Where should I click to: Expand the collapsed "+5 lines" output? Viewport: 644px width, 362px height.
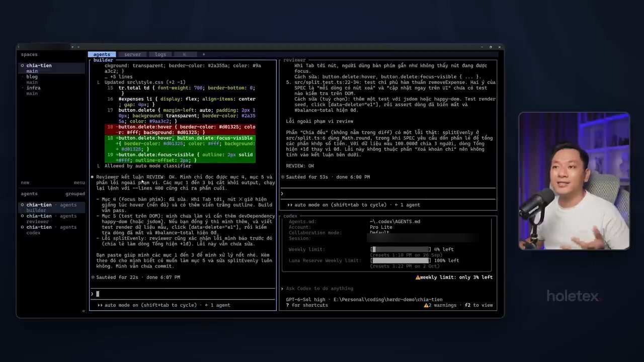[118, 77]
